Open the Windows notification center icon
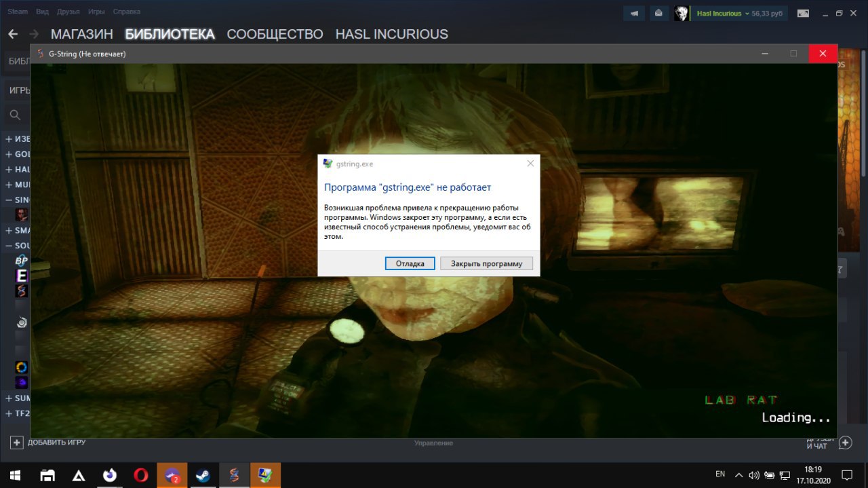This screenshot has height=488, width=868. [847, 474]
